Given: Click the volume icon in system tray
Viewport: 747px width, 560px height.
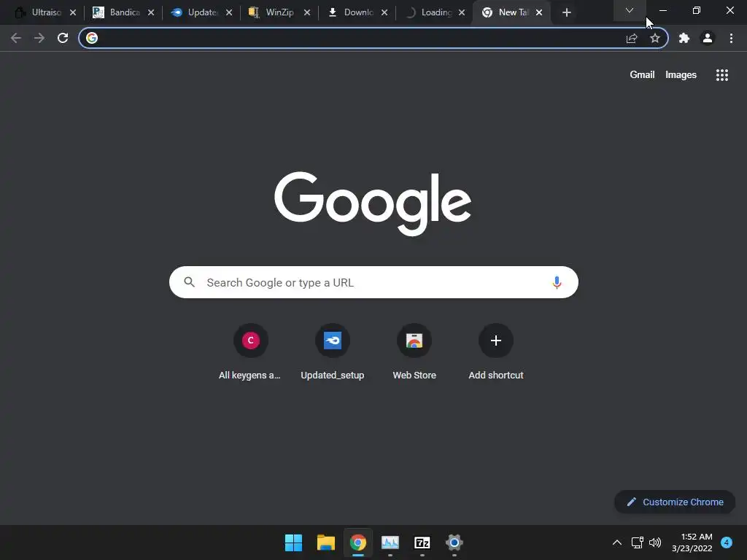Looking at the screenshot, I should pos(655,542).
